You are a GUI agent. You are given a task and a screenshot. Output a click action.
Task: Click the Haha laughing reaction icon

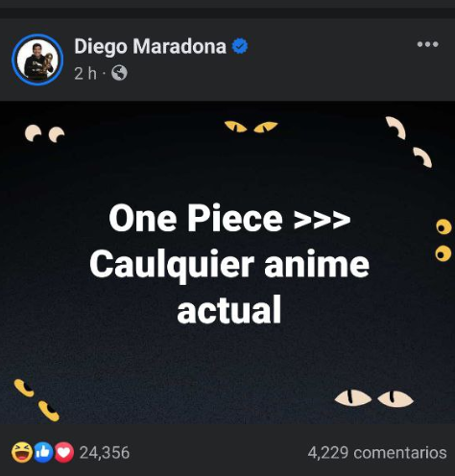[x=22, y=452]
